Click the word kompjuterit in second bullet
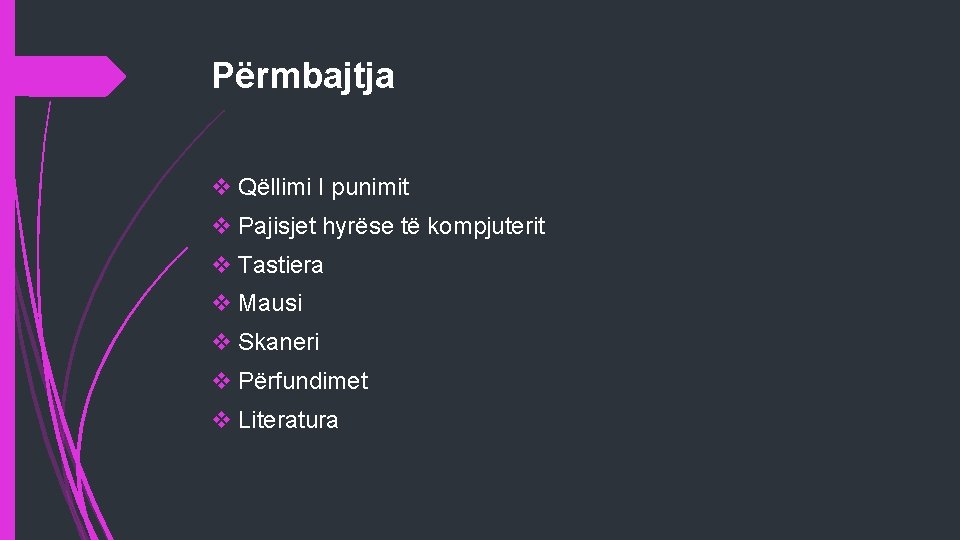960x540 pixels. point(486,226)
